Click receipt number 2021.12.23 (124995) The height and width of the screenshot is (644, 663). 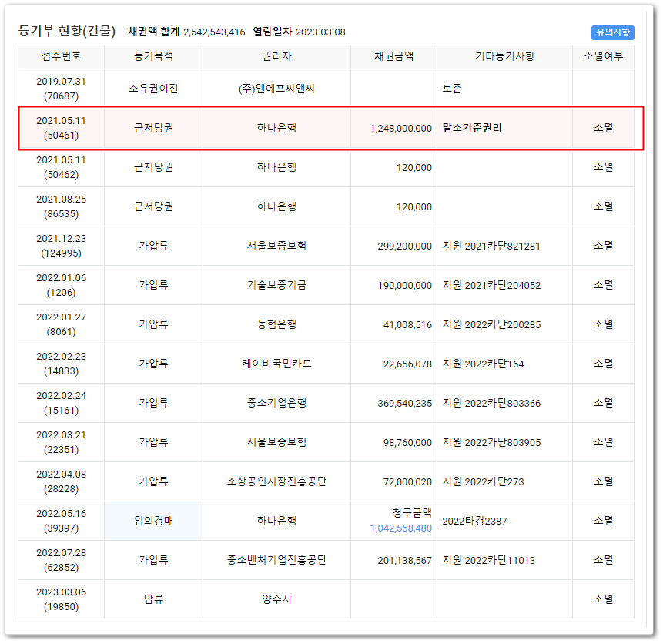tap(62, 246)
